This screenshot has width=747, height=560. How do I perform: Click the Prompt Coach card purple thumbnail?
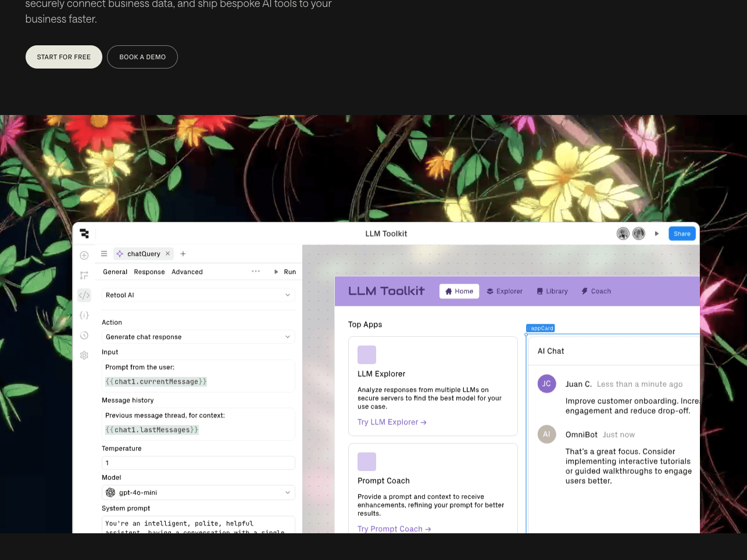(367, 462)
